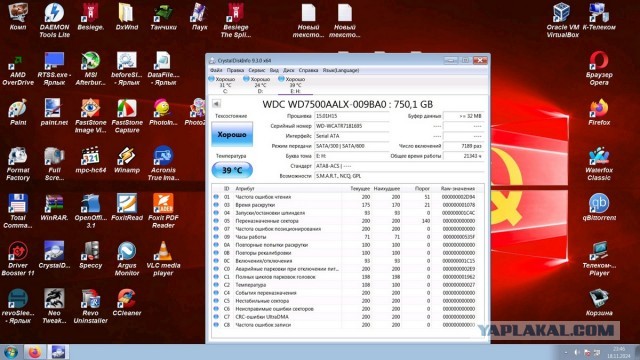Open Speccy desktop shortcut

click(91, 255)
